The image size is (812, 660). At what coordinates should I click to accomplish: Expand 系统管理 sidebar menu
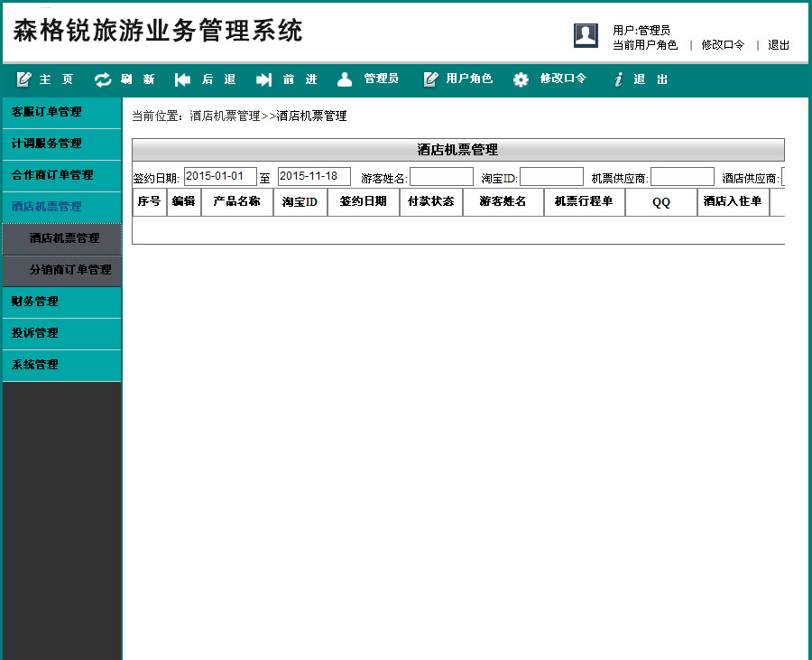61,366
